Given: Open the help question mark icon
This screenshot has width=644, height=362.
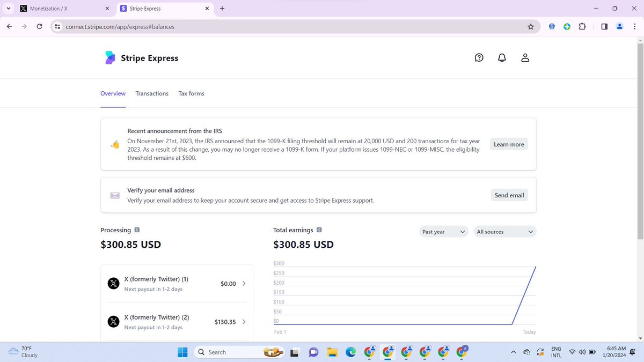Looking at the screenshot, I should pyautogui.click(x=479, y=57).
